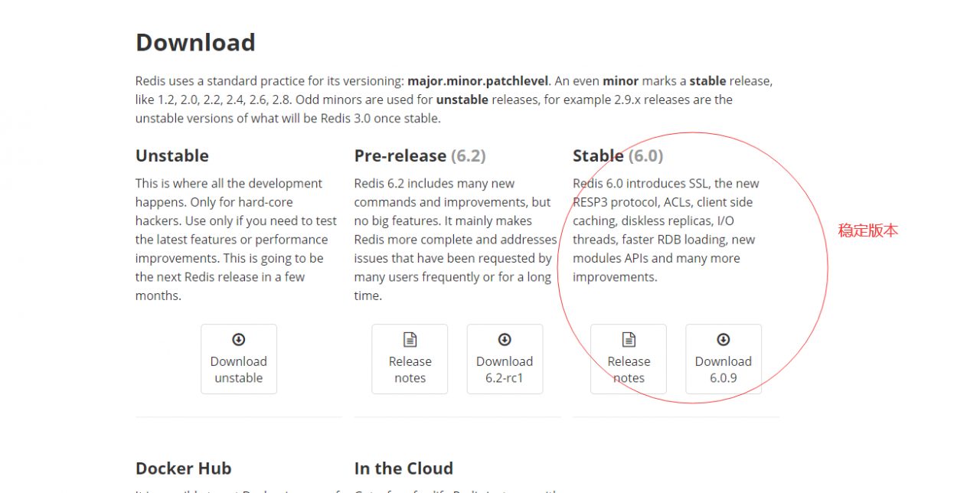Click the download arrow icon above 6.2-rc1
The height and width of the screenshot is (493, 980).
click(505, 340)
